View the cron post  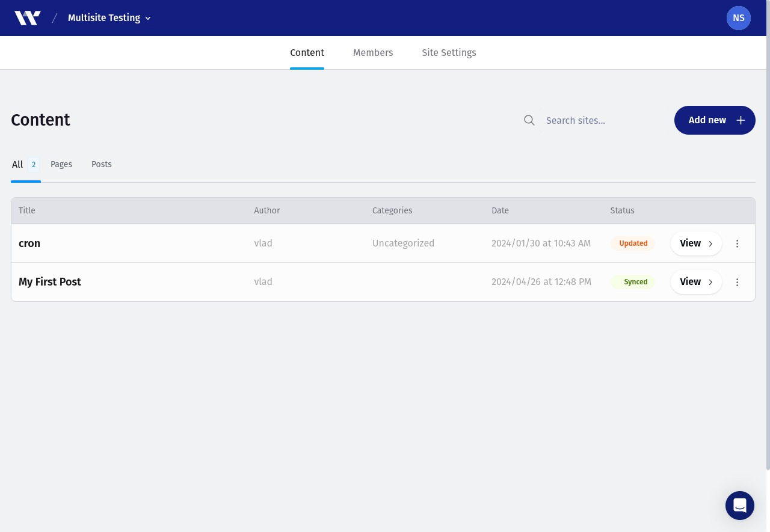[x=696, y=243]
